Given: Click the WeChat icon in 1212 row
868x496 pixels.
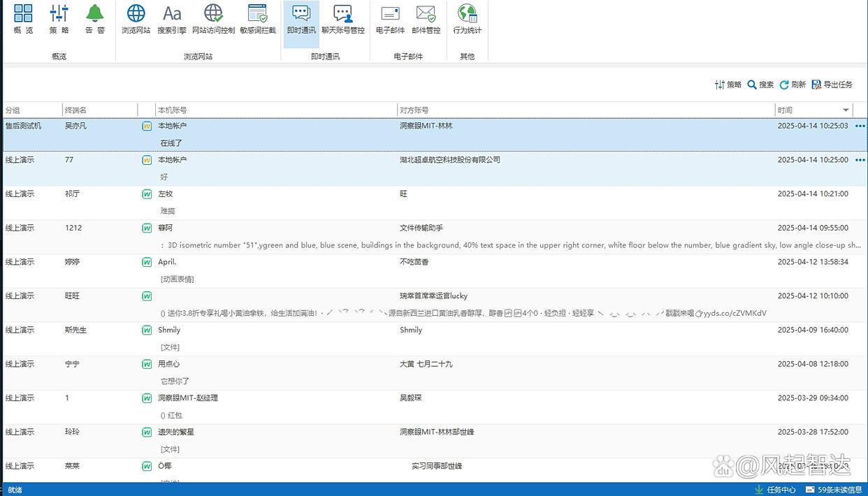Looking at the screenshot, I should click(x=147, y=228).
